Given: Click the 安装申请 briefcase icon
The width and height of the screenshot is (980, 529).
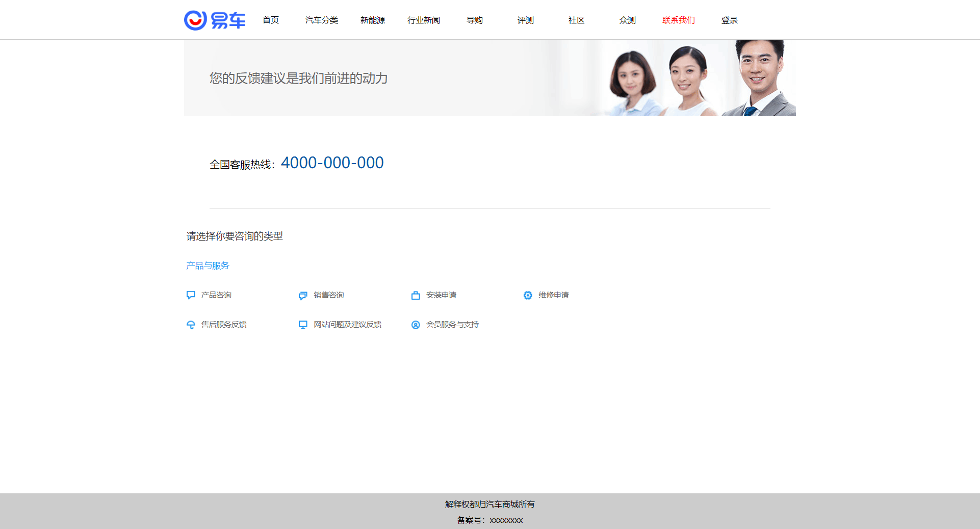Looking at the screenshot, I should pos(416,296).
